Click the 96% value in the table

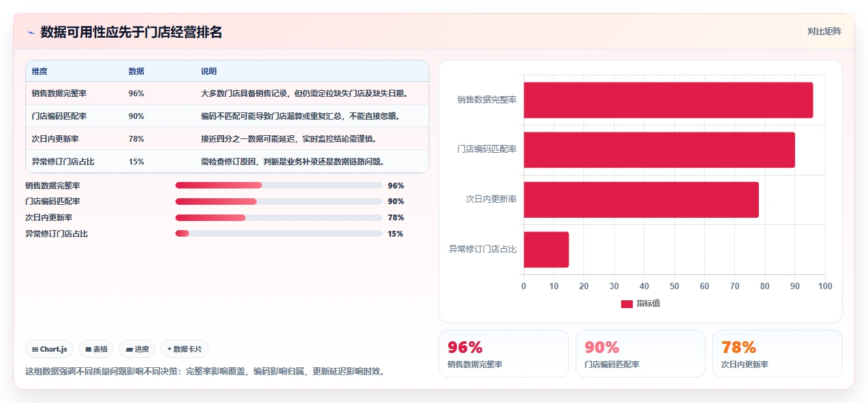(136, 94)
